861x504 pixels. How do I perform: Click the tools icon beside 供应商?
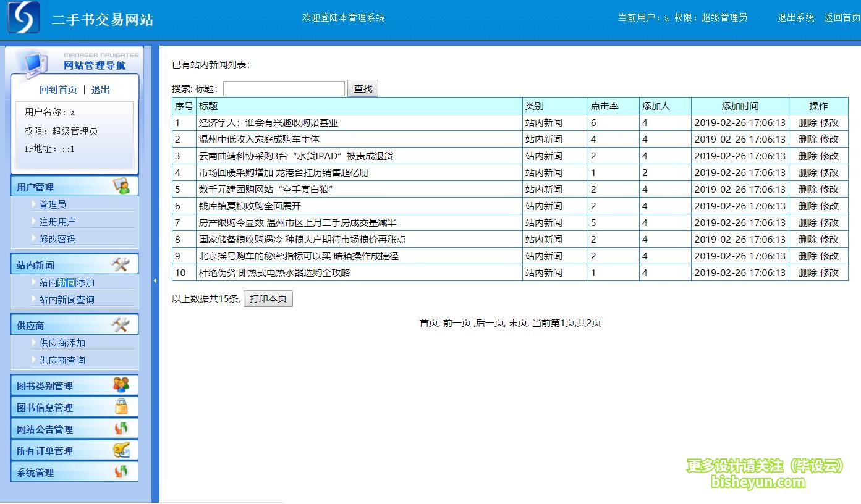(120, 325)
